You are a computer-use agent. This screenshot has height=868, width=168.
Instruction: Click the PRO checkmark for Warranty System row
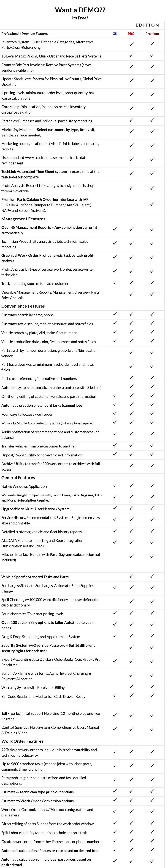click(132, 686)
